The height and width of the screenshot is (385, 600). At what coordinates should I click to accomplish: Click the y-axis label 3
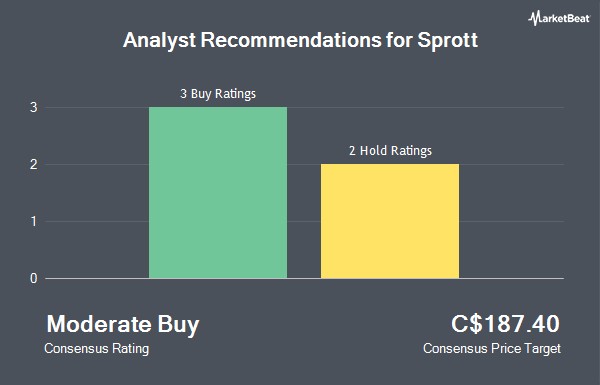tap(34, 108)
